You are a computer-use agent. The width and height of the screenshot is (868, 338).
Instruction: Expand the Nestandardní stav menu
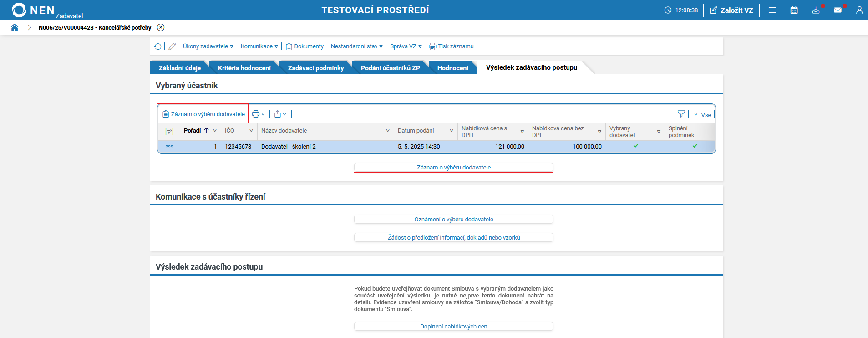[357, 46]
